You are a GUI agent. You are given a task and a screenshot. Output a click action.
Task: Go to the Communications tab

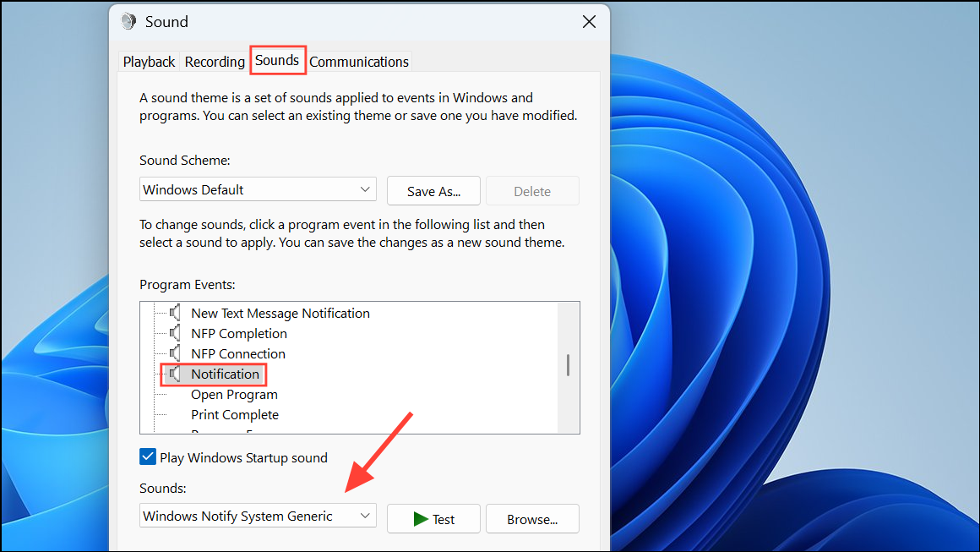click(359, 62)
